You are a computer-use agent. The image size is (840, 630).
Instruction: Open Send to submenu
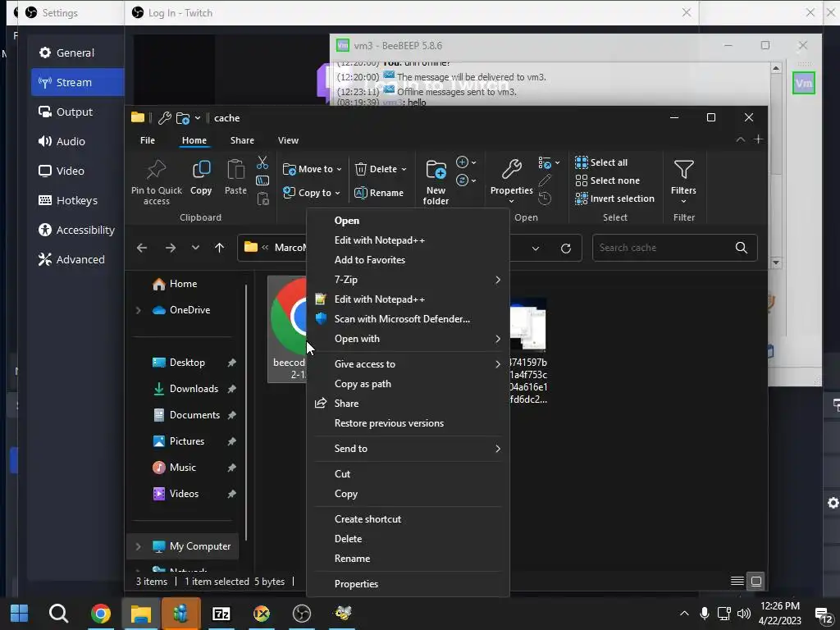pos(408,449)
